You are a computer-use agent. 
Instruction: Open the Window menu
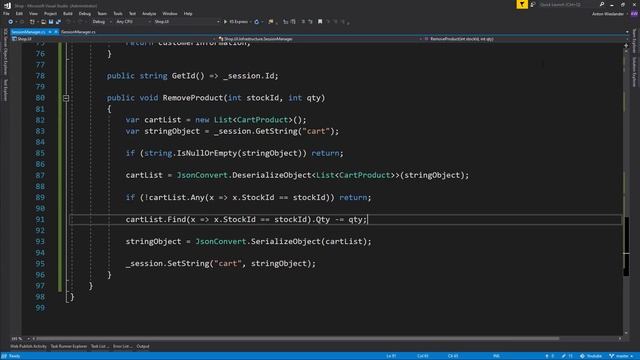click(x=170, y=13)
